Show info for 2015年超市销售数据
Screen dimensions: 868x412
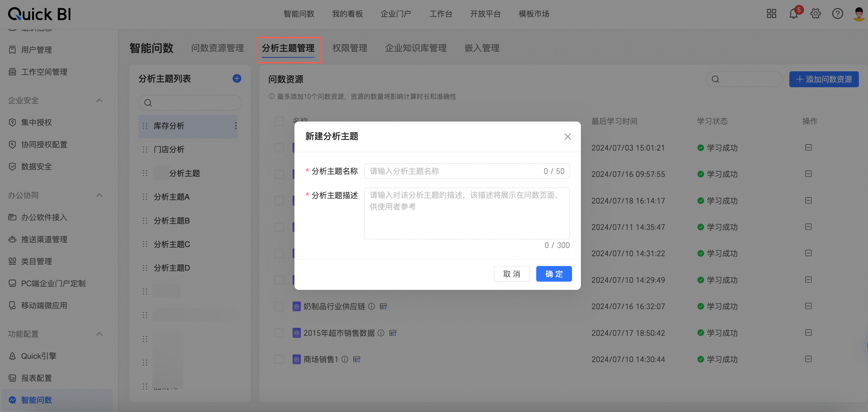(381, 333)
